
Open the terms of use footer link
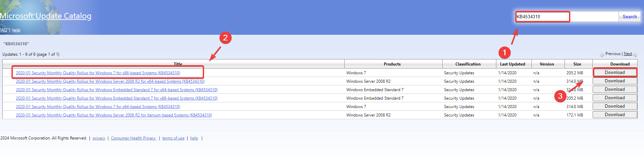click(x=173, y=138)
